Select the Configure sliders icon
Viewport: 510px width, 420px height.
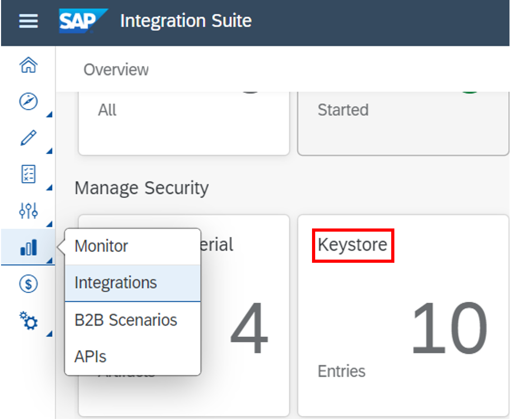(x=28, y=211)
